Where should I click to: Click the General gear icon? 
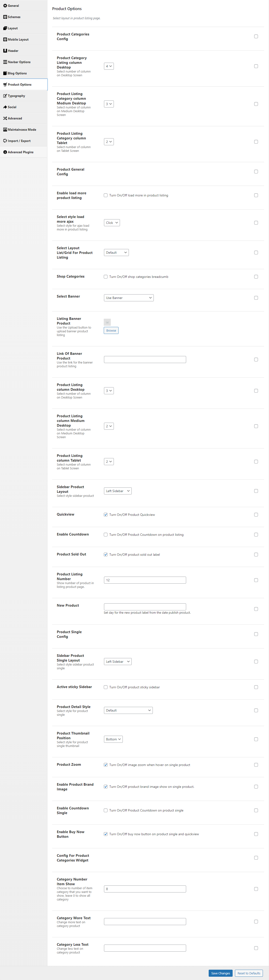pyautogui.click(x=5, y=6)
